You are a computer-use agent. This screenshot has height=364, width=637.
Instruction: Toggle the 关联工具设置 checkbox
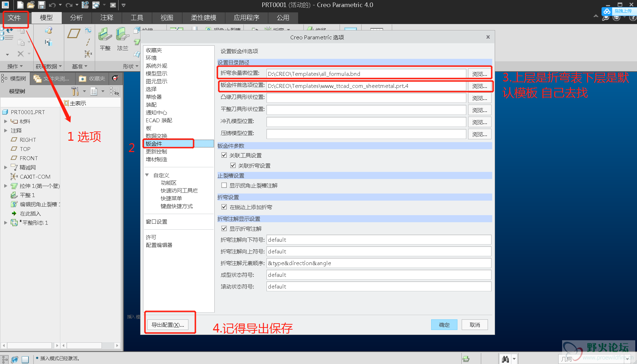[x=224, y=155]
